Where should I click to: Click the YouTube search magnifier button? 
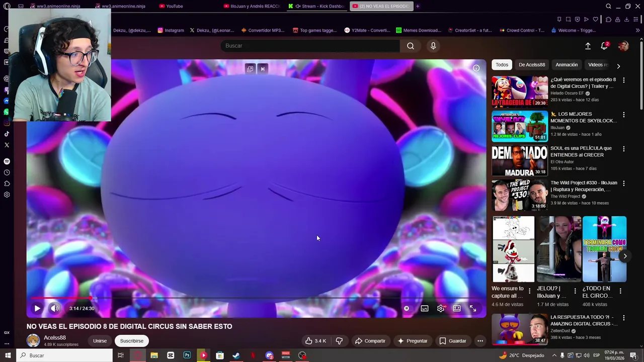coord(411,46)
